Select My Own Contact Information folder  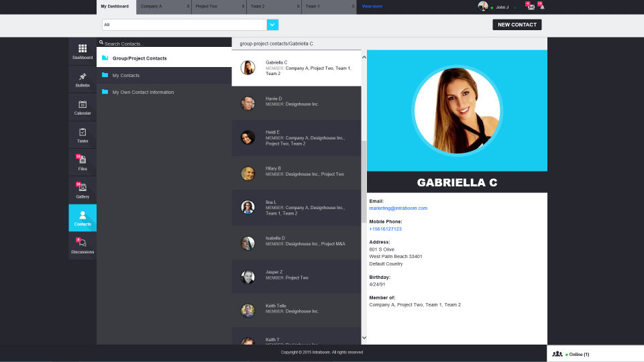(x=164, y=92)
